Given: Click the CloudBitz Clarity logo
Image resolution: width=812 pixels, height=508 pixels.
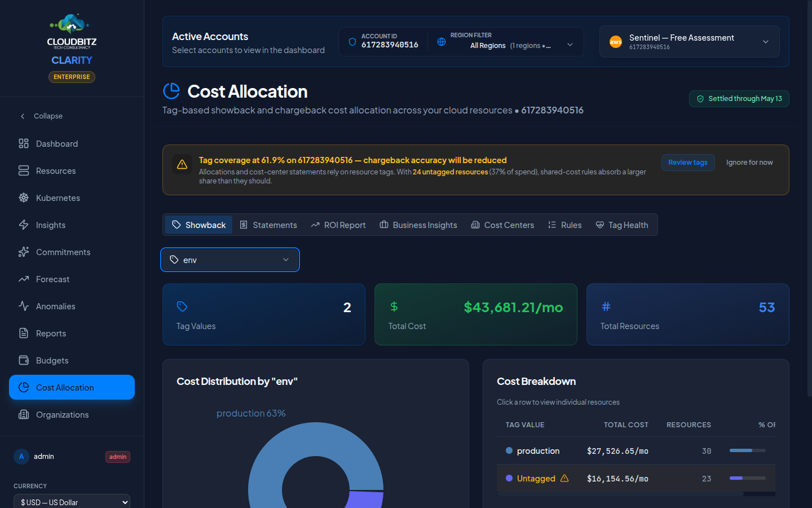Looking at the screenshot, I should [72, 40].
